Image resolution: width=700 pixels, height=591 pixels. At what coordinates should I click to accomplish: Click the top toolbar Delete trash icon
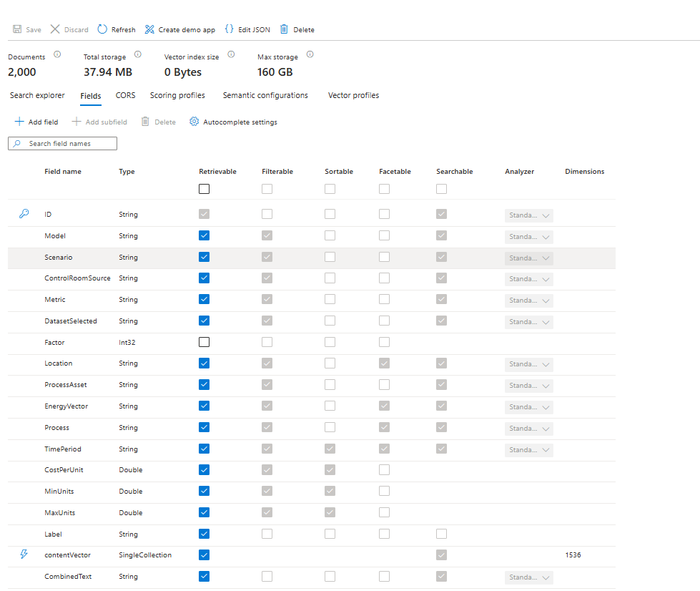coord(284,29)
